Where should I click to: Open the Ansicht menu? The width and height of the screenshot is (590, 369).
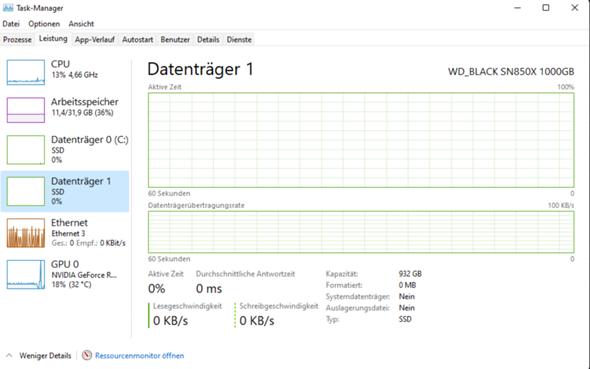pos(81,24)
